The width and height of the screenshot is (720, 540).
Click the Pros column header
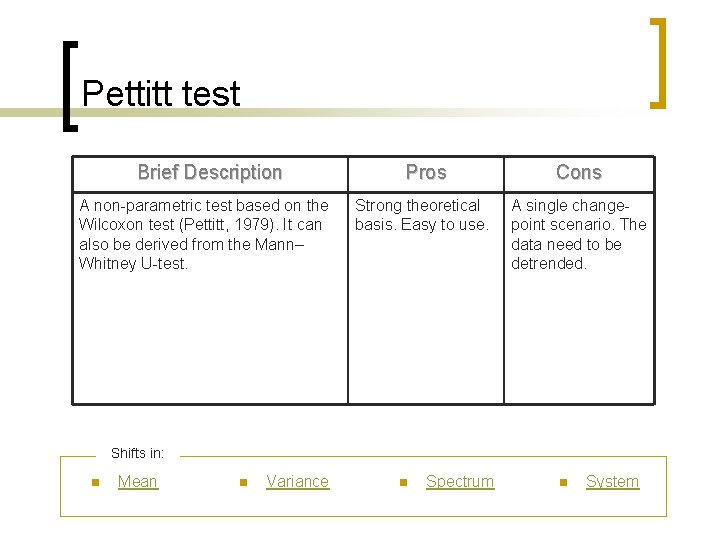pos(426,172)
